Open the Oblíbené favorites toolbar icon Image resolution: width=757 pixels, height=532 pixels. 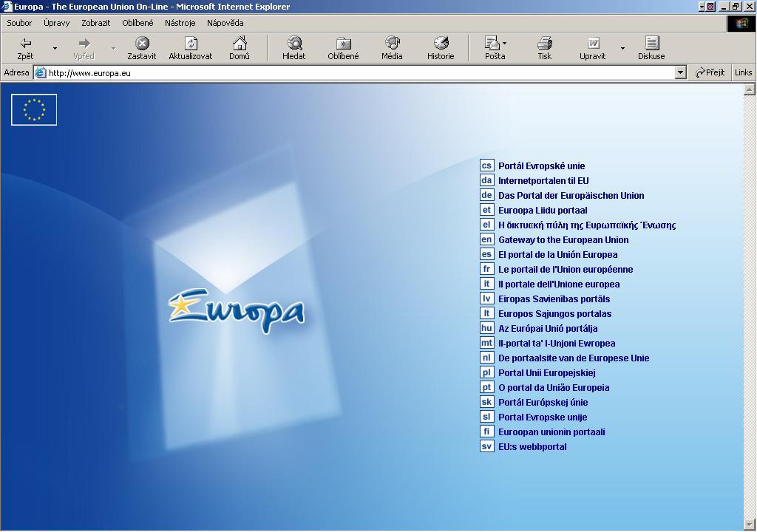point(344,44)
